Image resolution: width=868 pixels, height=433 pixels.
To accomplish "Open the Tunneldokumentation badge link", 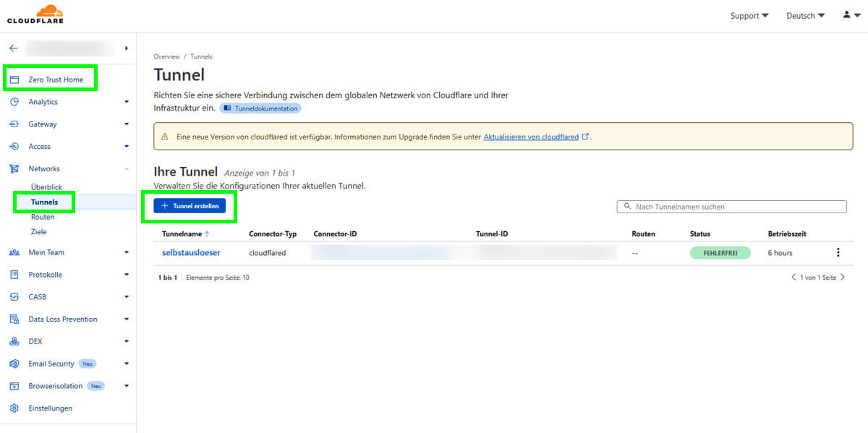I will point(260,108).
